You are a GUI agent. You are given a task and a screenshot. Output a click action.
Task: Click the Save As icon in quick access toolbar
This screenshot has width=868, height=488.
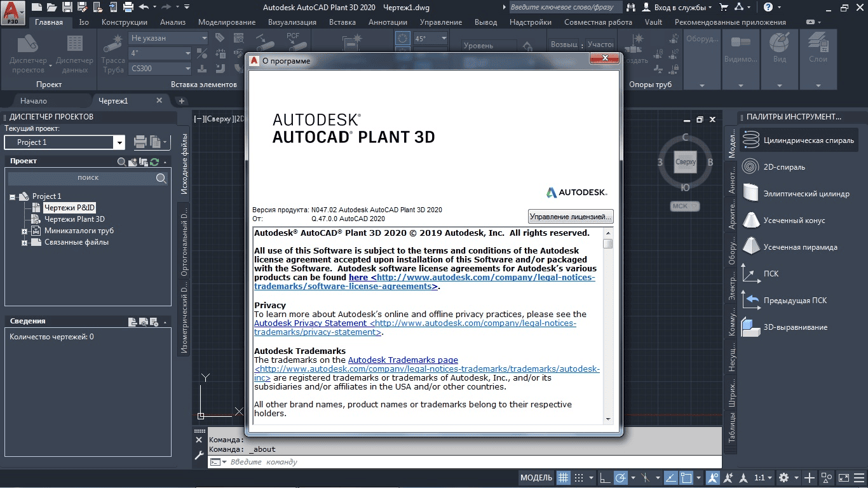click(x=82, y=8)
